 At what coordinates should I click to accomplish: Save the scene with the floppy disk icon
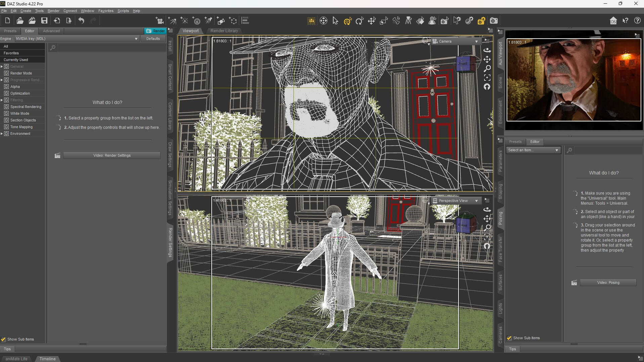click(x=44, y=21)
